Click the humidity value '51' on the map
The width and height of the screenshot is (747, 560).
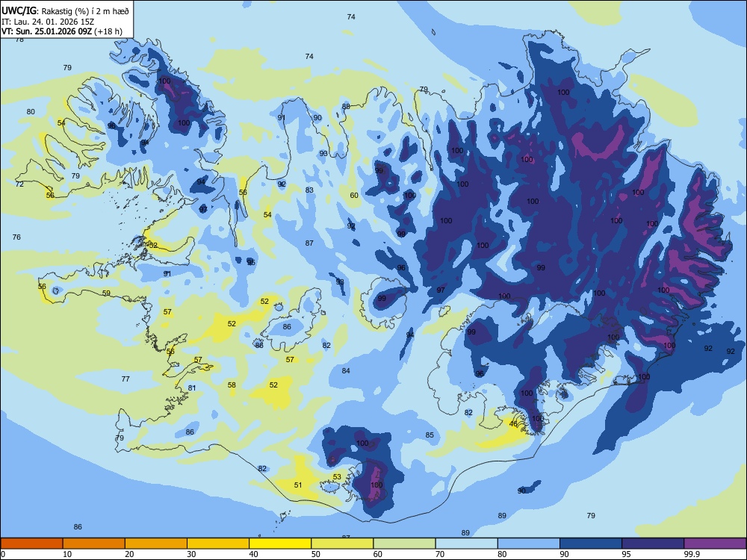pyautogui.click(x=298, y=485)
